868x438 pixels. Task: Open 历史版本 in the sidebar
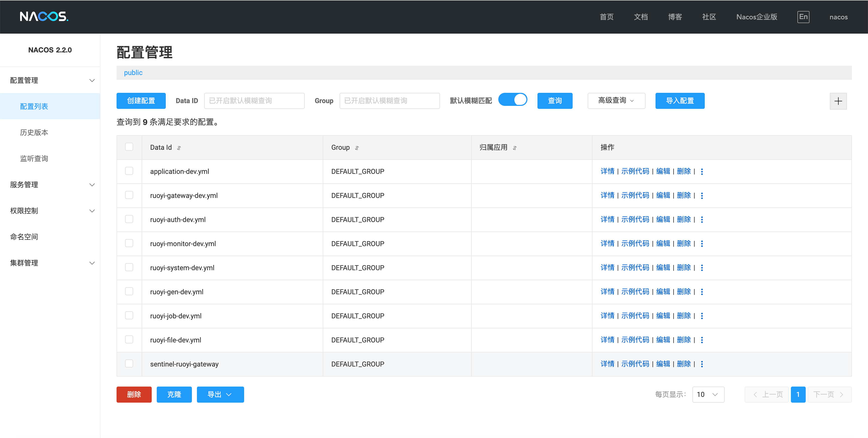point(34,132)
